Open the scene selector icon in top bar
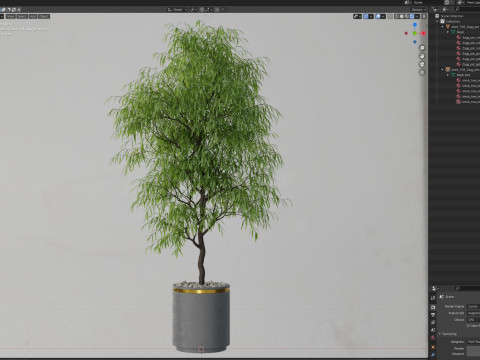Image resolution: width=480 pixels, height=360 pixels. tap(407, 3)
